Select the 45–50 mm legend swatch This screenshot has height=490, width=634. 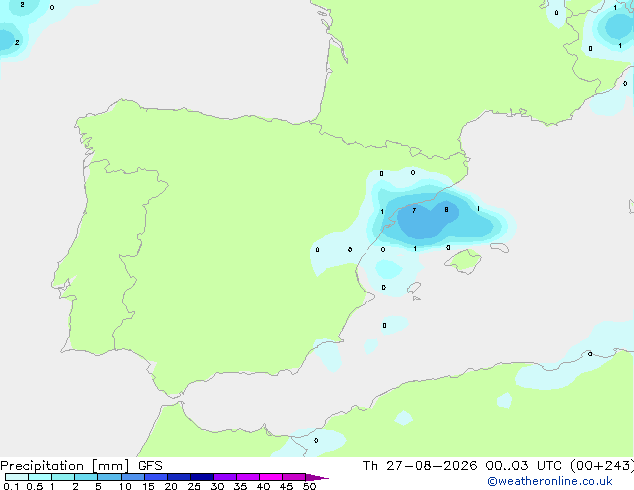294,477
